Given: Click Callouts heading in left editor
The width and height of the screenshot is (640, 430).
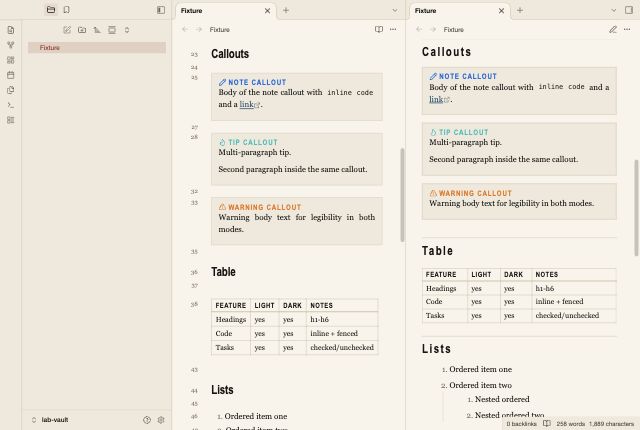Looking at the screenshot, I should [x=230, y=54].
